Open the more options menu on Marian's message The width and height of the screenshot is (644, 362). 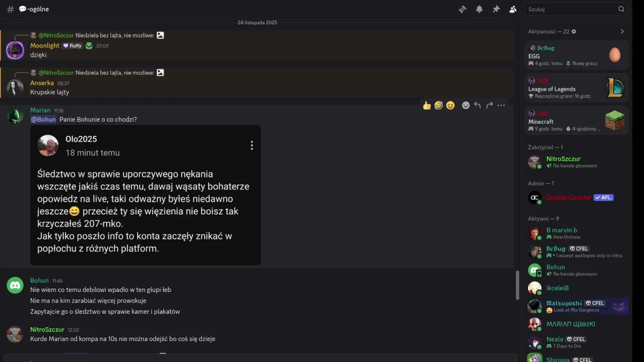501,105
